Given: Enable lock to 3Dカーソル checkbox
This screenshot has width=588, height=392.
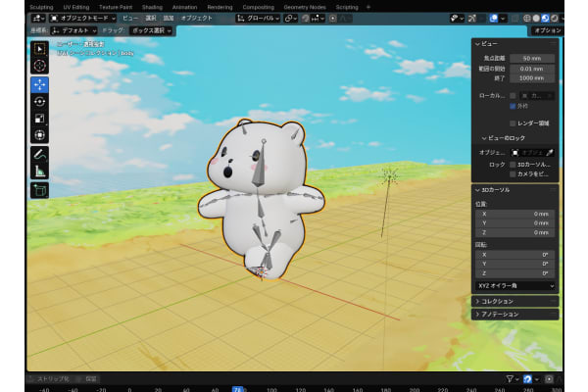Looking at the screenshot, I should pos(513,164).
